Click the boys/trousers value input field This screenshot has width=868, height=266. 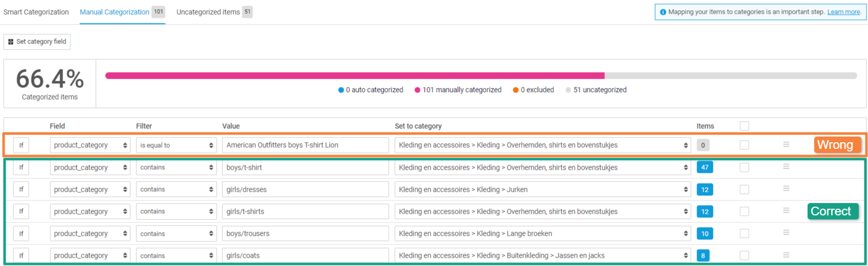coord(305,234)
